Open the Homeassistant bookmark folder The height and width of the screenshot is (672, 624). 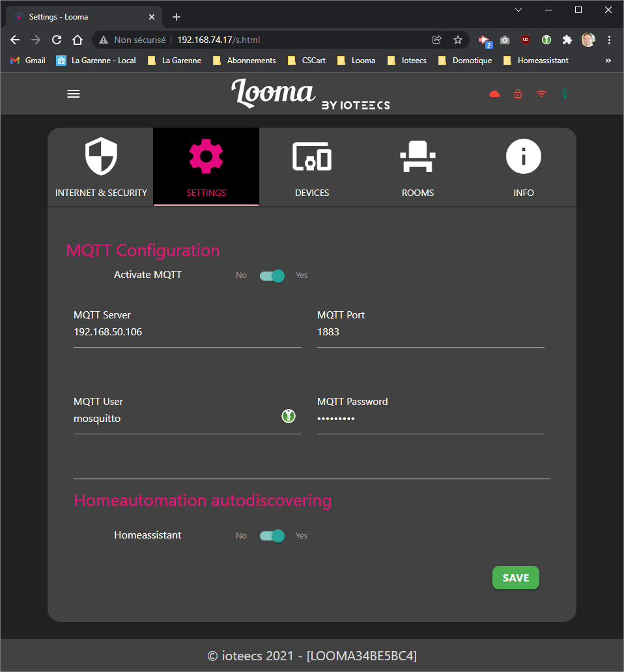tap(536, 61)
